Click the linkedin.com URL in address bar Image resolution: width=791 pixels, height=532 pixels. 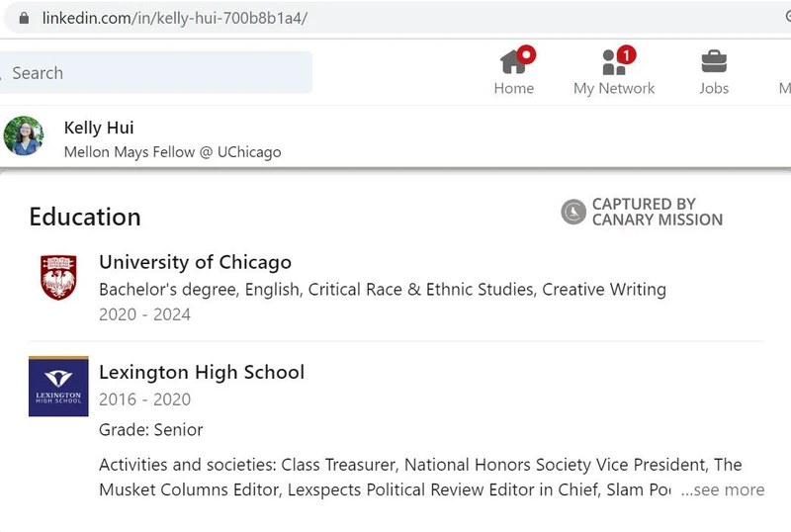(x=175, y=18)
